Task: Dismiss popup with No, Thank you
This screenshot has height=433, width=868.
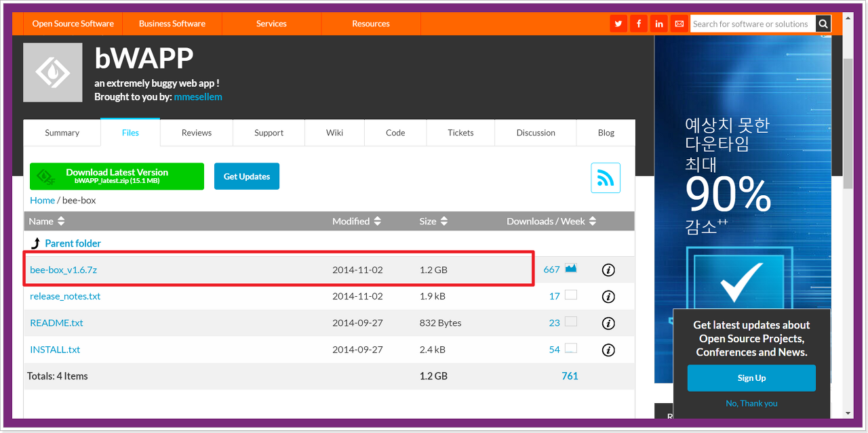Action: (x=751, y=403)
